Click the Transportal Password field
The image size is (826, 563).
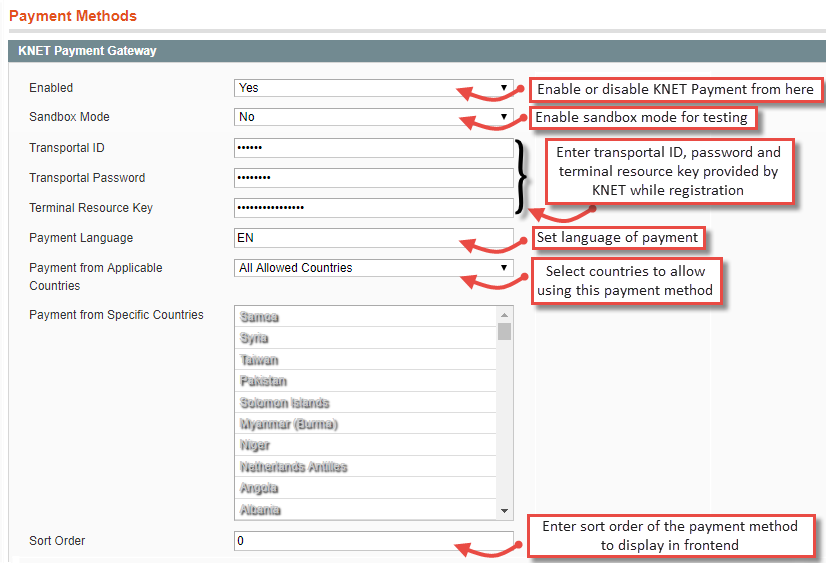[373, 178]
